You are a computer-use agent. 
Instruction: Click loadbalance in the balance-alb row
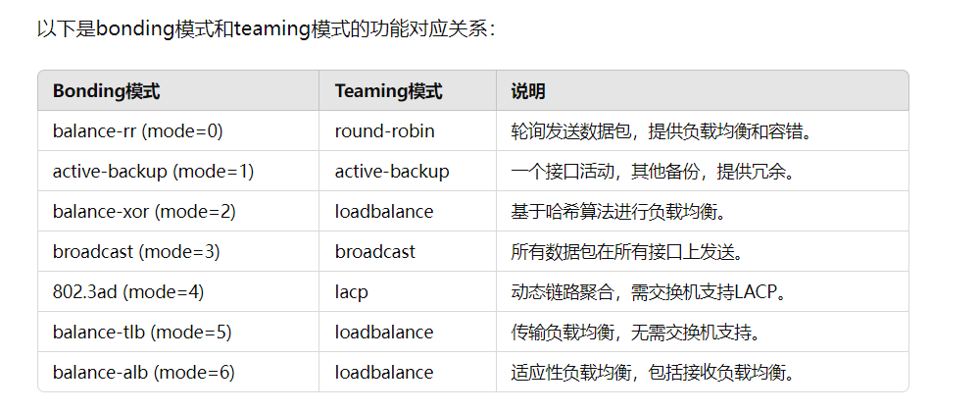pos(408,372)
